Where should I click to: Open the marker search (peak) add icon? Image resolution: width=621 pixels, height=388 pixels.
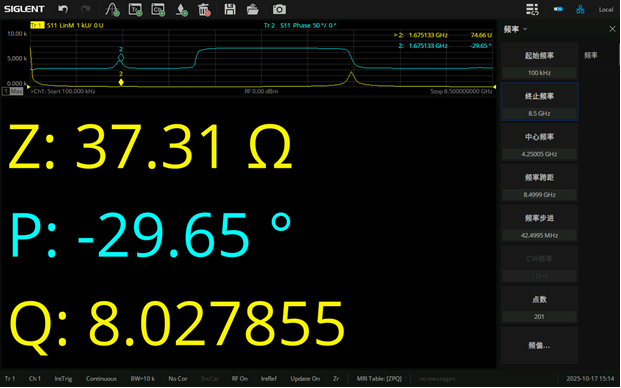[x=112, y=10]
